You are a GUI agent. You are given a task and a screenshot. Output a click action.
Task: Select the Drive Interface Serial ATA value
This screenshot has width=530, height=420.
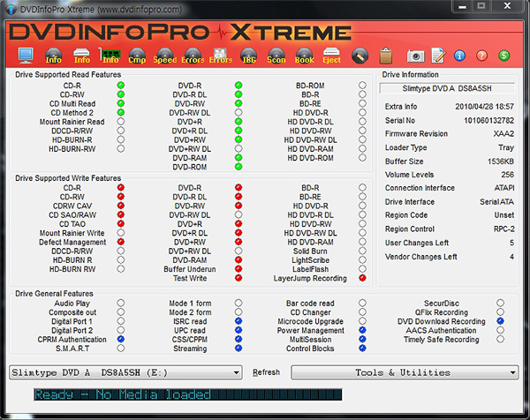tap(496, 202)
